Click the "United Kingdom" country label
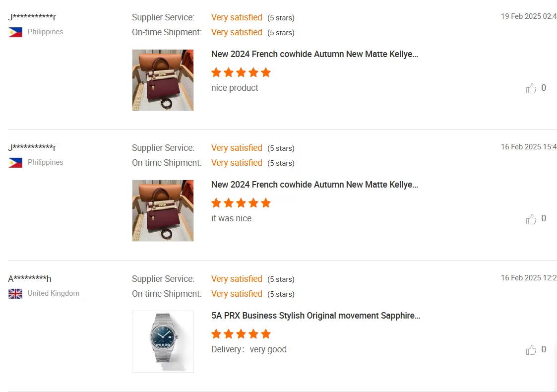557x392 pixels. coord(54,293)
